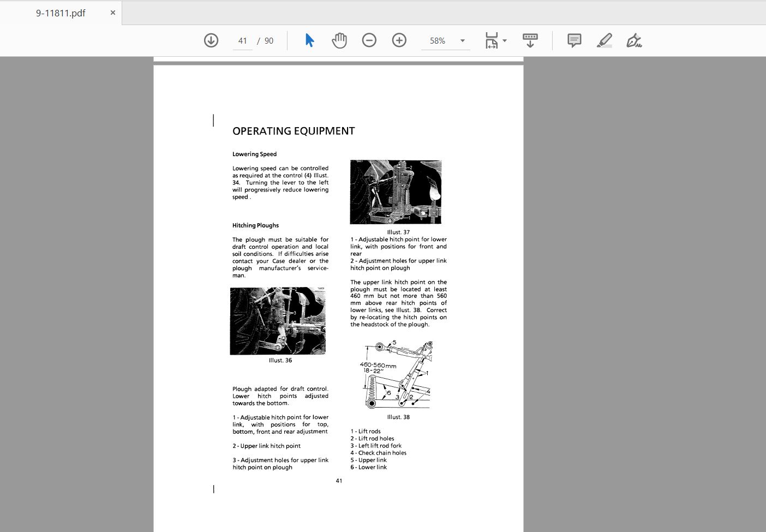The width and height of the screenshot is (766, 532).
Task: Close the 9-11811.pdf tab
Action: 112,12
